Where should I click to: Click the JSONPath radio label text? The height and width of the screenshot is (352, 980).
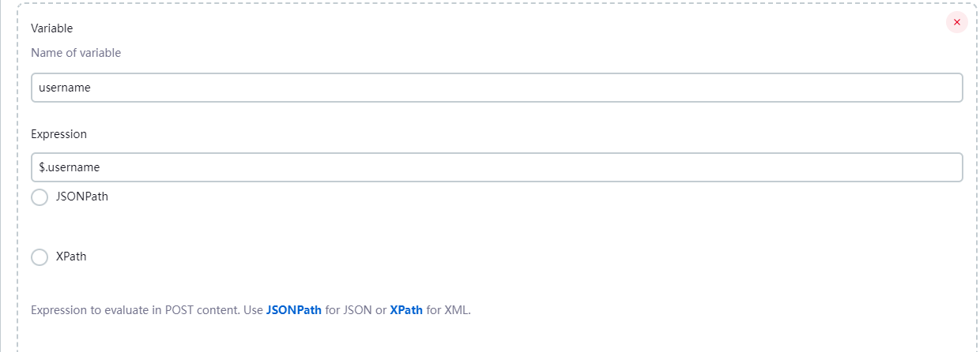[x=82, y=197]
